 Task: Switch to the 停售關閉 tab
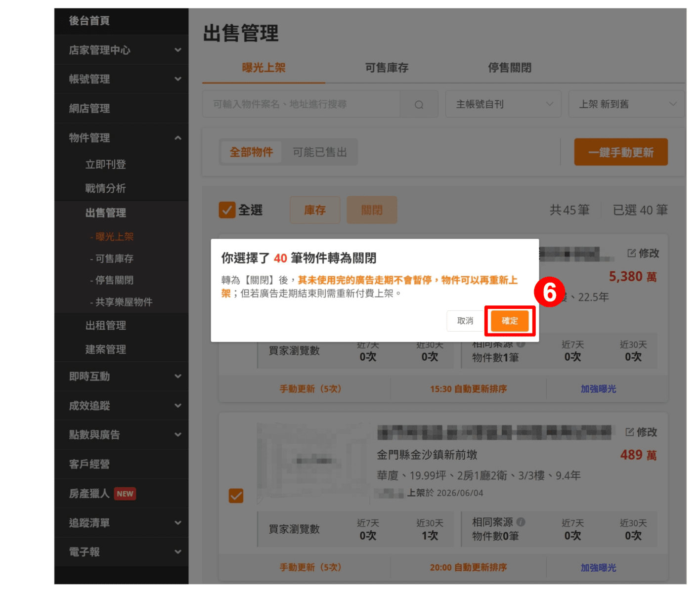point(510,68)
